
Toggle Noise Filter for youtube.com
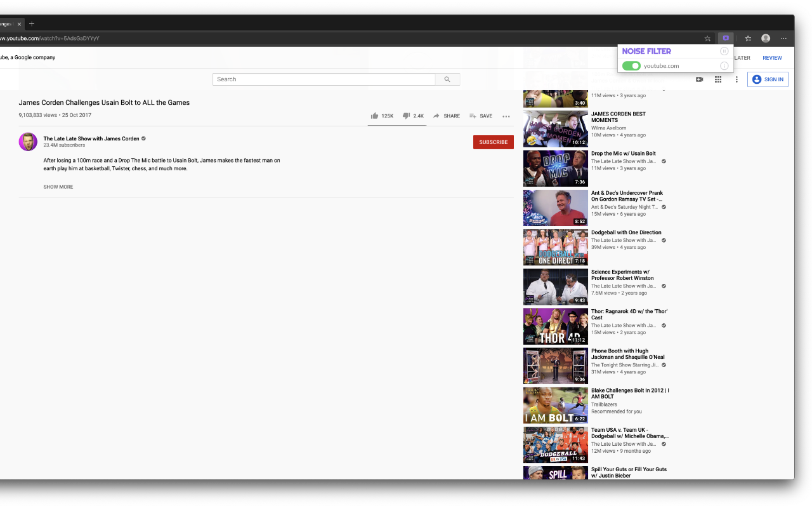click(x=631, y=66)
